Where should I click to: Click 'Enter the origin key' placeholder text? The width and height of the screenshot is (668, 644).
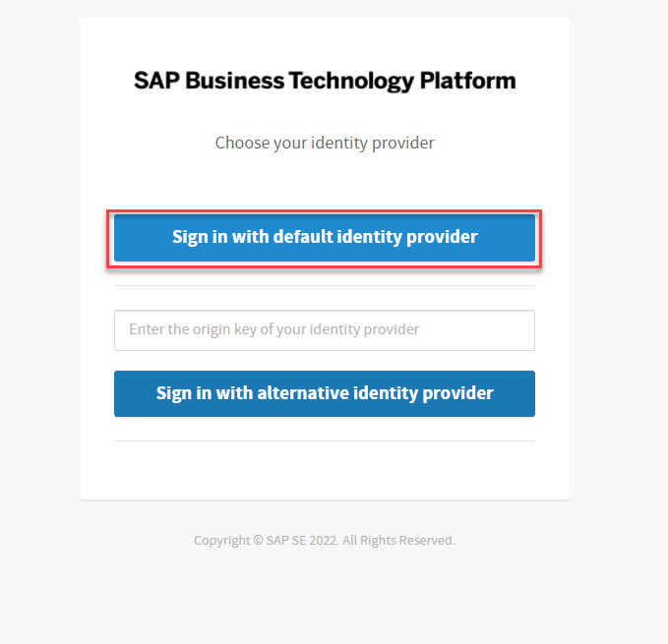click(x=274, y=329)
